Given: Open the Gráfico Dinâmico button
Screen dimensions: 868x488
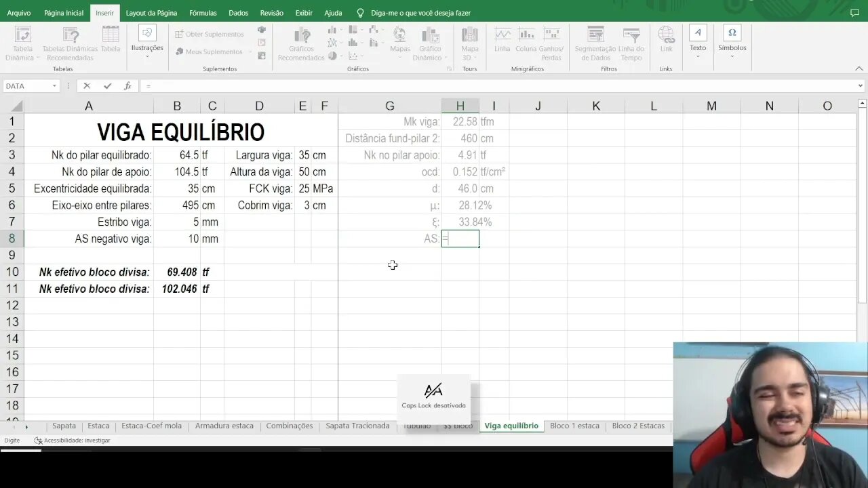Looking at the screenshot, I should (x=430, y=43).
